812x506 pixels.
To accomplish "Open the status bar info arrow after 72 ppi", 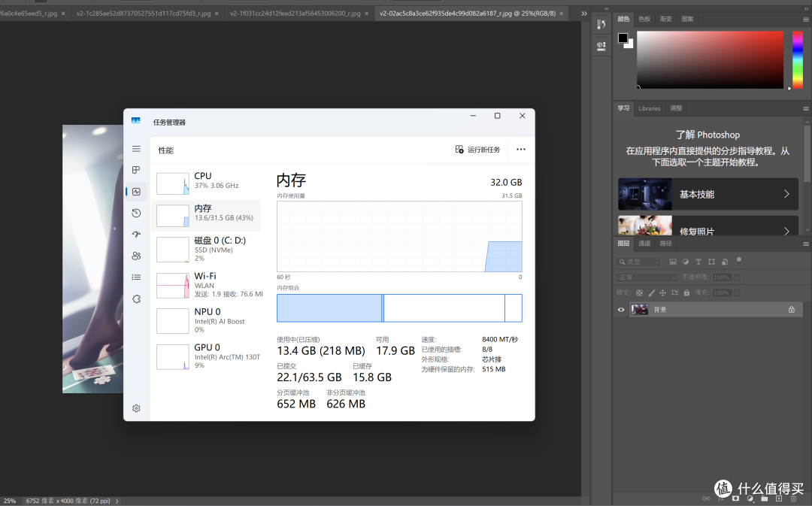I will 117,501.
